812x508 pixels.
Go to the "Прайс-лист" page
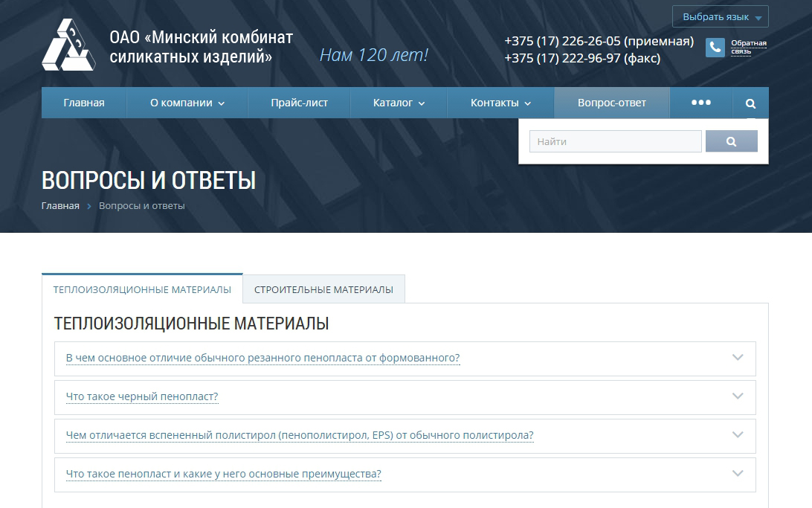[299, 103]
